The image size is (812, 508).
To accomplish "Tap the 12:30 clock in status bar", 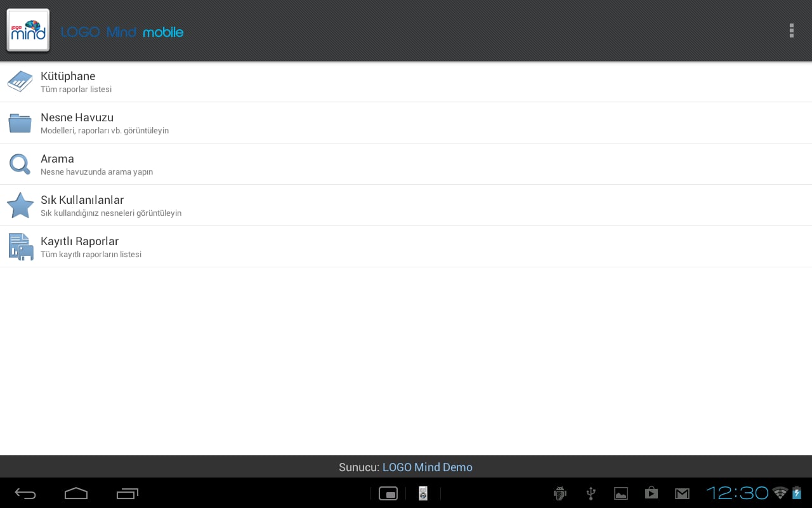I will tap(737, 493).
